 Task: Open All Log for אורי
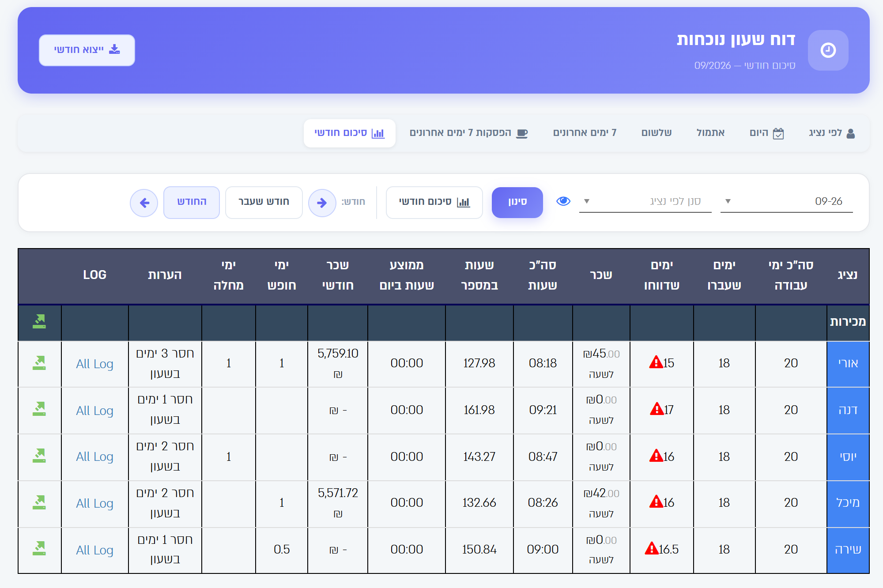(x=94, y=364)
